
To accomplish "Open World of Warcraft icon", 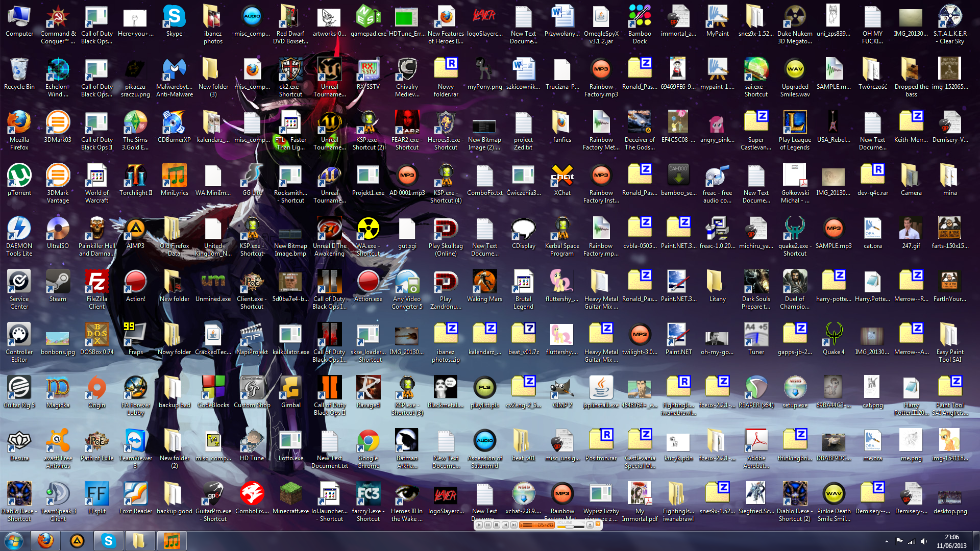I will [x=96, y=184].
